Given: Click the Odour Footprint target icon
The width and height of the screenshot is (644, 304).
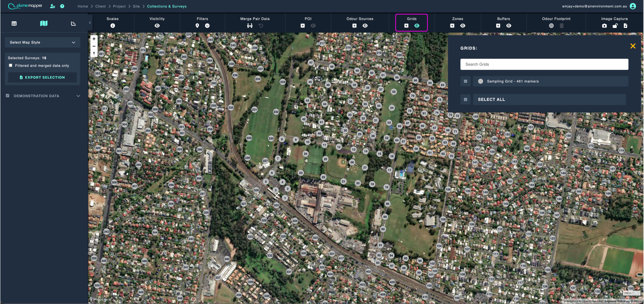Looking at the screenshot, I should click(x=551, y=26).
